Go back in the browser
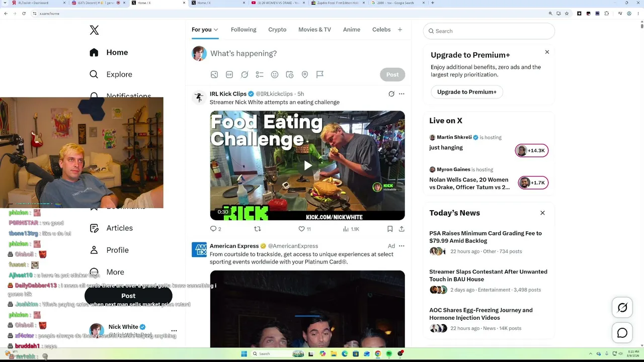This screenshot has width=644, height=362. pos(6,14)
